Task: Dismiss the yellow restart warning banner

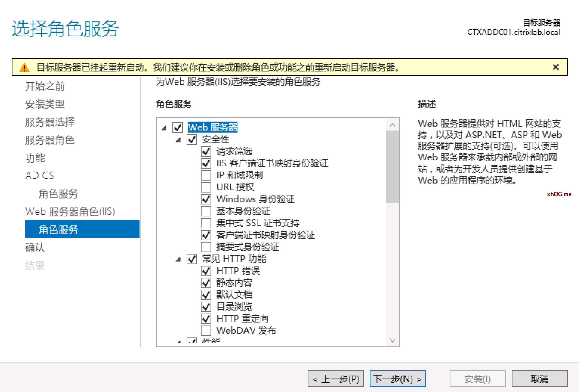Action: tap(555, 67)
